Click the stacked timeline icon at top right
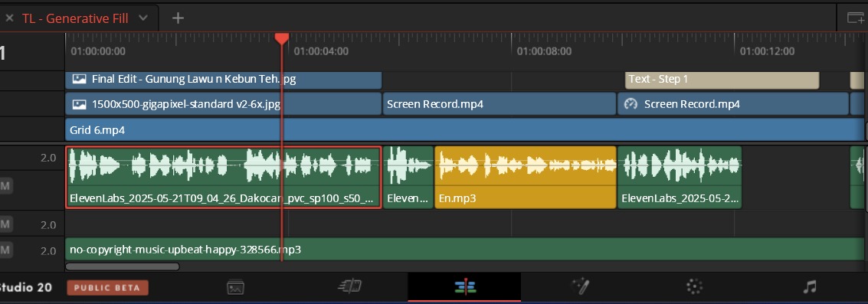This screenshot has height=304, width=868. 856,18
